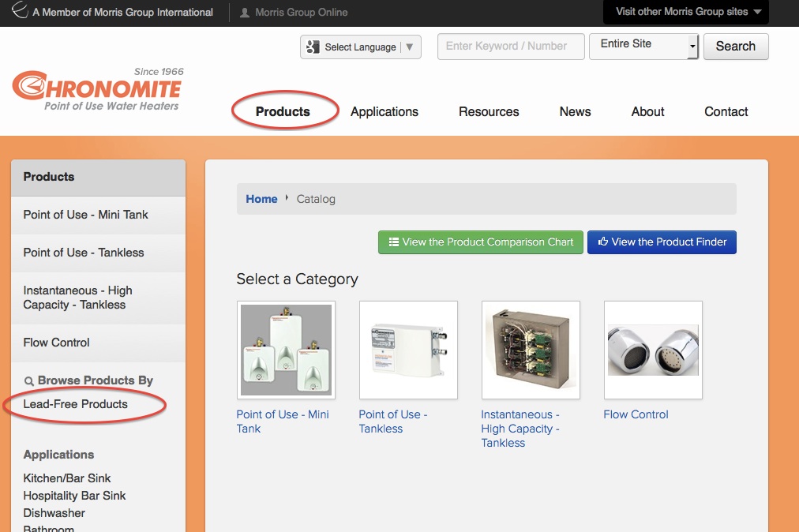Screen dimensions: 799x532
Task: Click the thumbs-up icon on Product Finder button
Action: [603, 242]
